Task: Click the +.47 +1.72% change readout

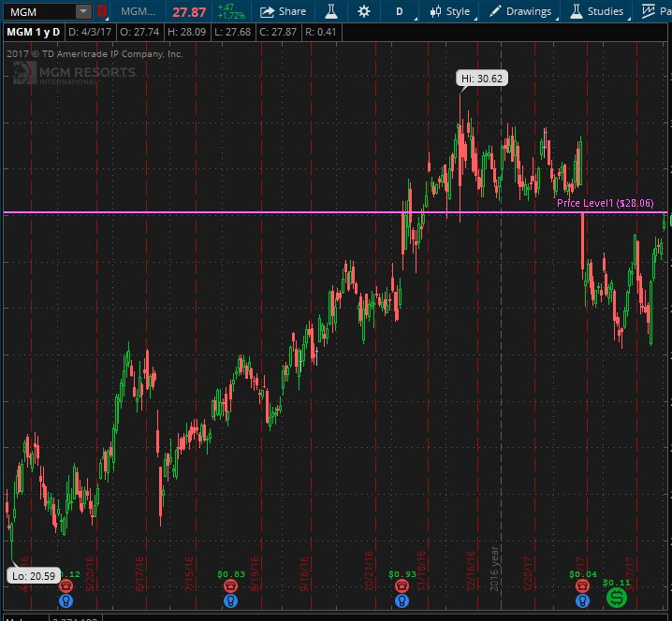Action: pyautogui.click(x=231, y=11)
